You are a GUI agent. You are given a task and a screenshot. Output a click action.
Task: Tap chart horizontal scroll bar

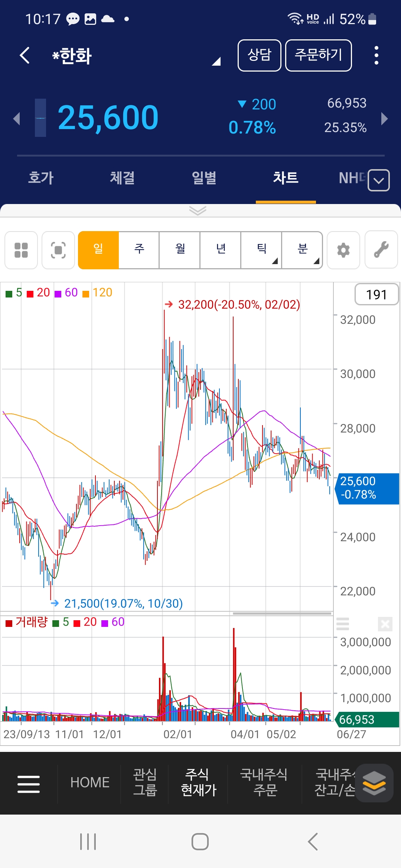point(282,614)
